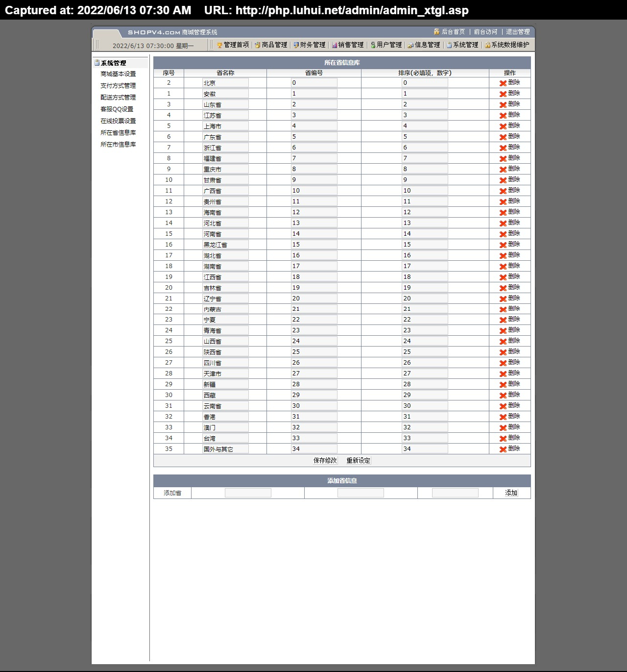Focus the 澳门 name field
The image size is (627, 672).
(x=225, y=427)
